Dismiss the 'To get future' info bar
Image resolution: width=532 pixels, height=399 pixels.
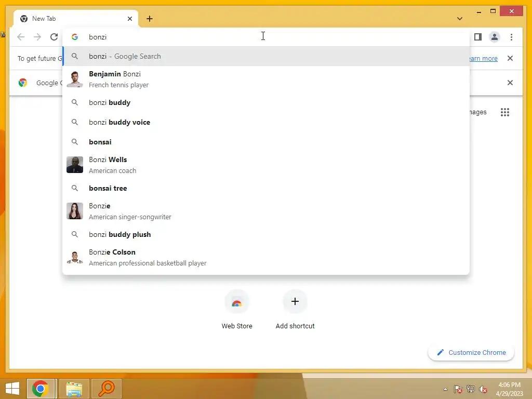click(x=510, y=58)
